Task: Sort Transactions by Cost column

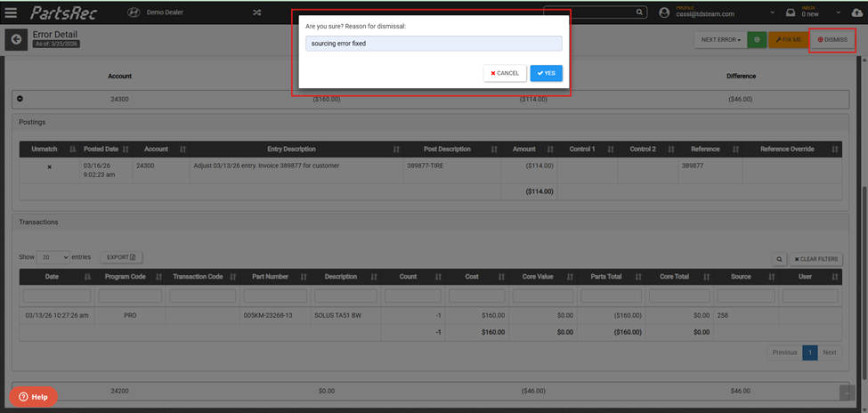Action: pos(476,276)
